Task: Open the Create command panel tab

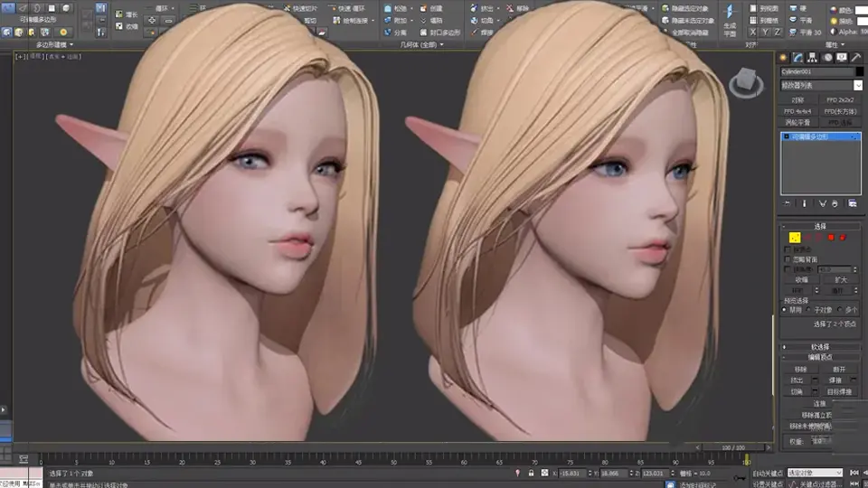Action: click(x=783, y=58)
